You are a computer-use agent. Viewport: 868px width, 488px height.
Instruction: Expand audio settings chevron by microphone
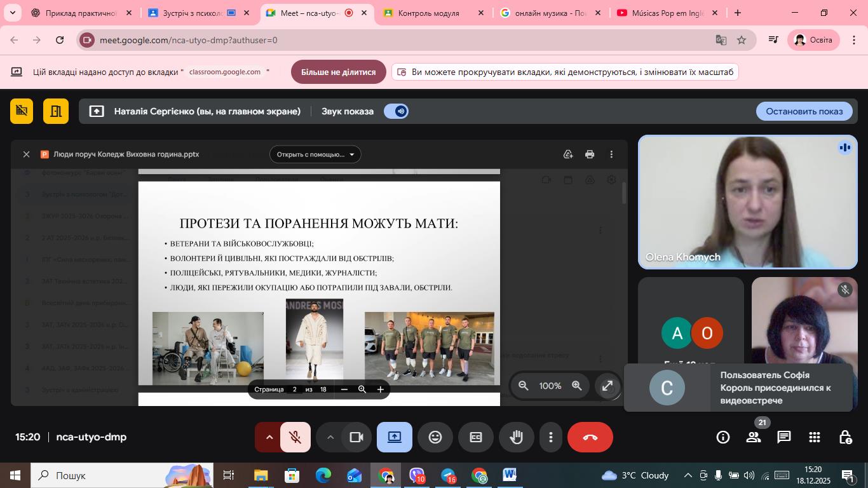click(269, 437)
